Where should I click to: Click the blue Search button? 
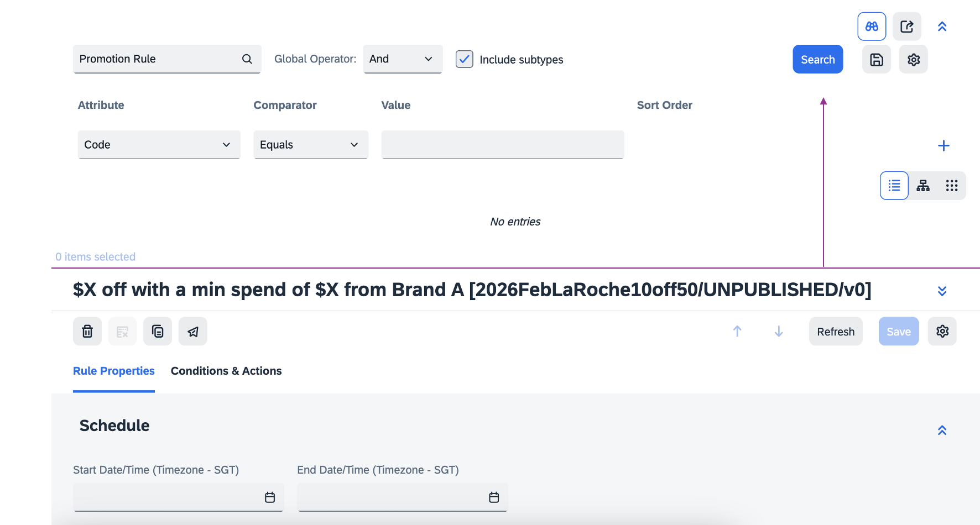tap(818, 59)
